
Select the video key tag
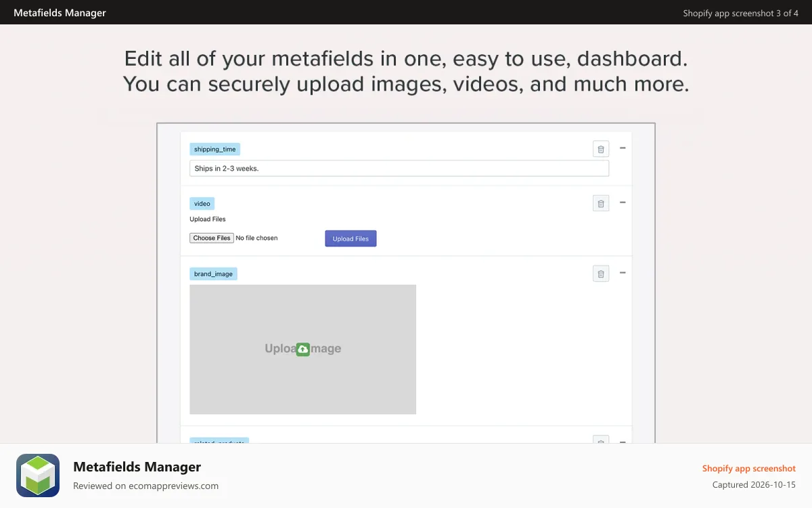click(x=202, y=203)
